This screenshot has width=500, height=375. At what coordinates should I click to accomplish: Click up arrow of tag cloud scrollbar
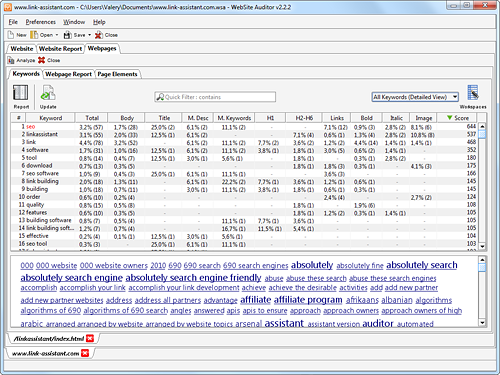482,260
